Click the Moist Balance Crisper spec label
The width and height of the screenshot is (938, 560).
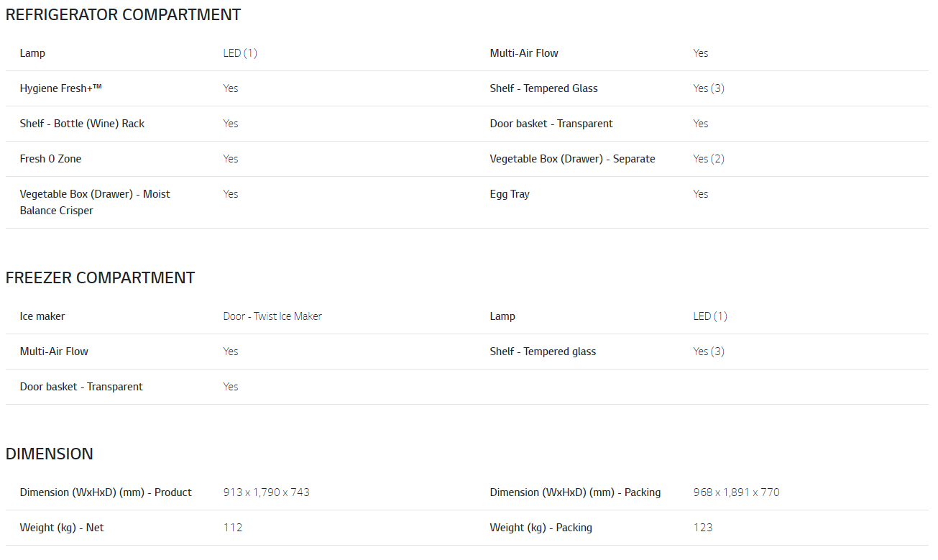coord(95,202)
